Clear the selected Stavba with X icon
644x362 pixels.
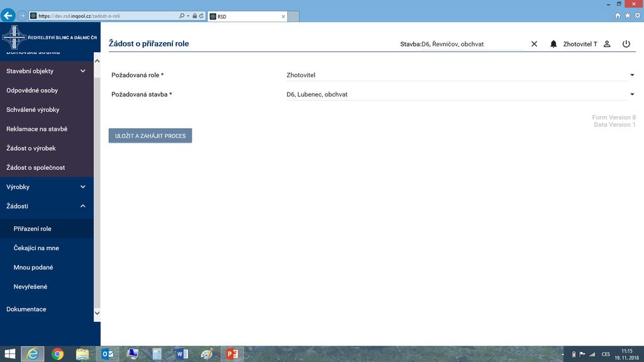(534, 44)
